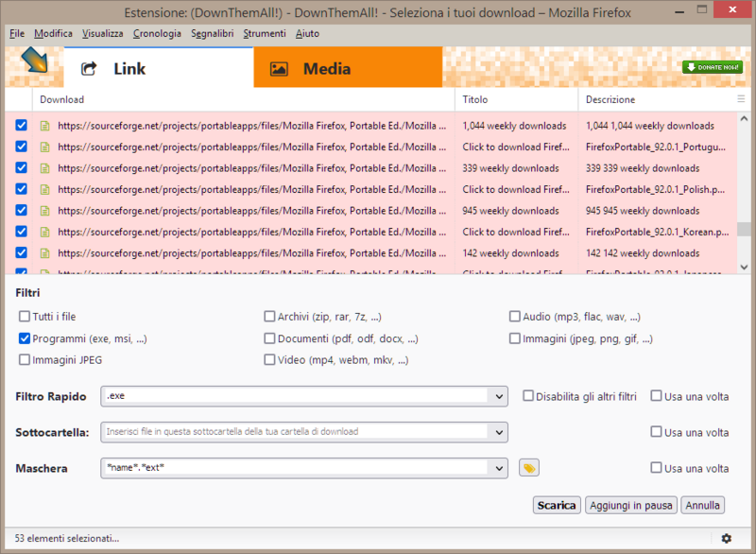Enable the Immagini JPEG filter

(25, 359)
